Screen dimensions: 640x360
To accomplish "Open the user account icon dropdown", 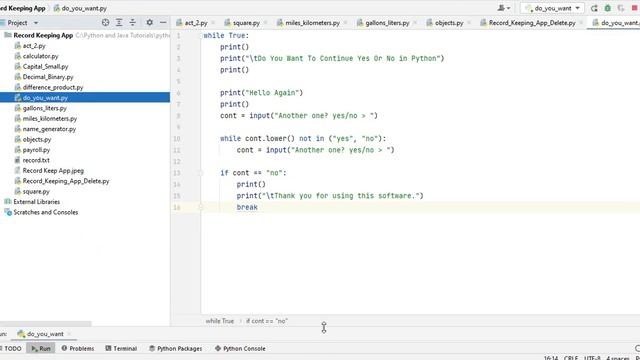I will [x=504, y=8].
